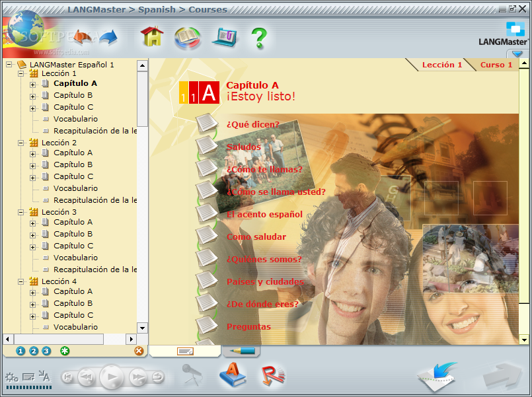Screen dimensions: 532x397
Task: Switch to the Lección 1 tab
Action: 442,65
